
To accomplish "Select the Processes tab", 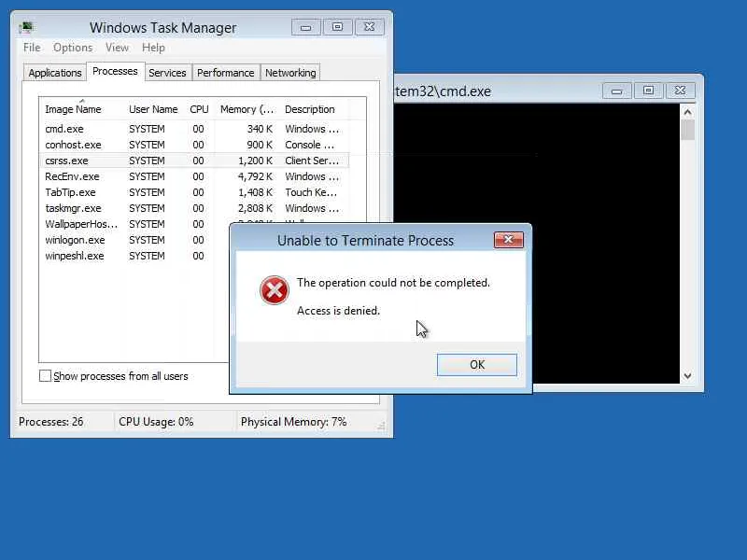I will click(115, 72).
